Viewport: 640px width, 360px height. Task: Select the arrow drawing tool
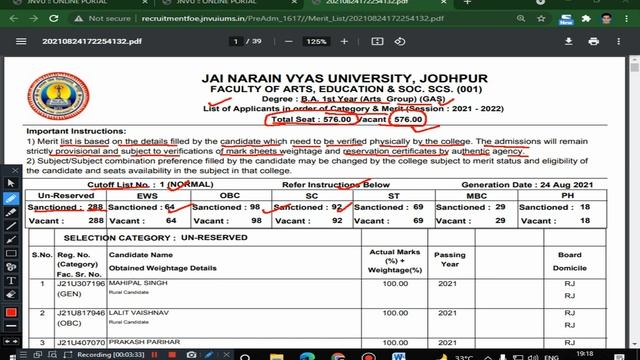tap(11, 240)
